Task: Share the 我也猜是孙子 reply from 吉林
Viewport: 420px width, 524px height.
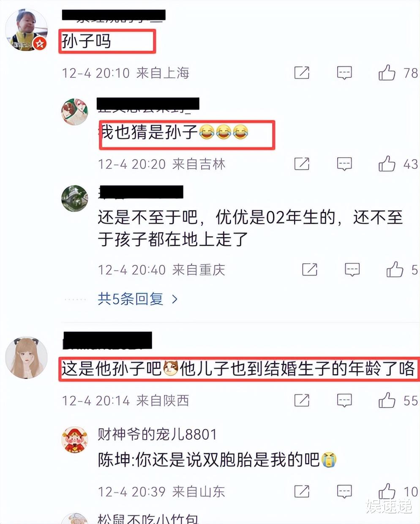Action: (302, 164)
